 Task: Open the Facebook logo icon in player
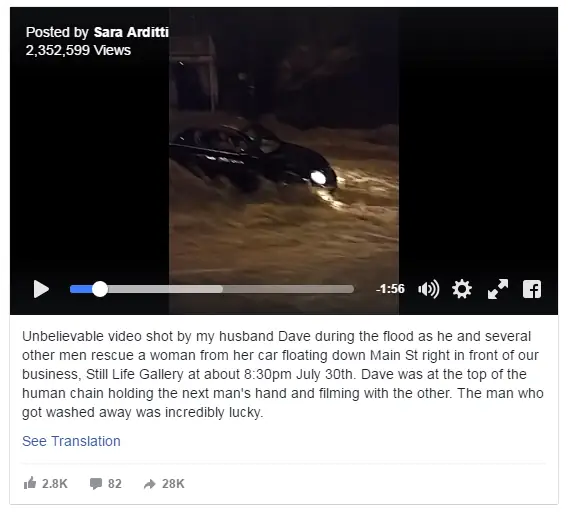[x=532, y=289]
